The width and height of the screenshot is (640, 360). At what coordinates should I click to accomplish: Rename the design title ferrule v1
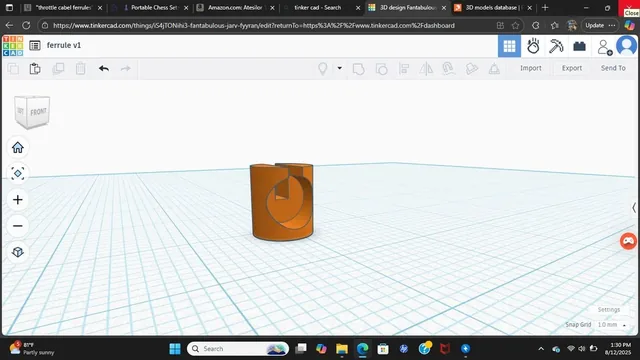point(64,45)
